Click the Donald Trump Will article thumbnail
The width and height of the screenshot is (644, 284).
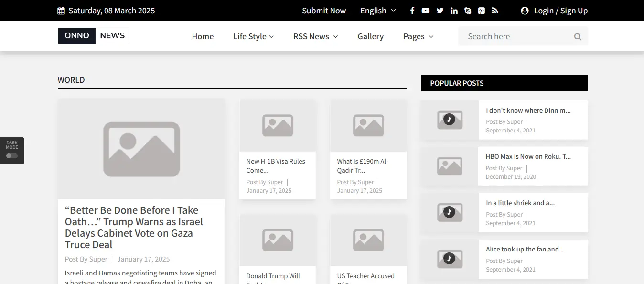coord(278,240)
